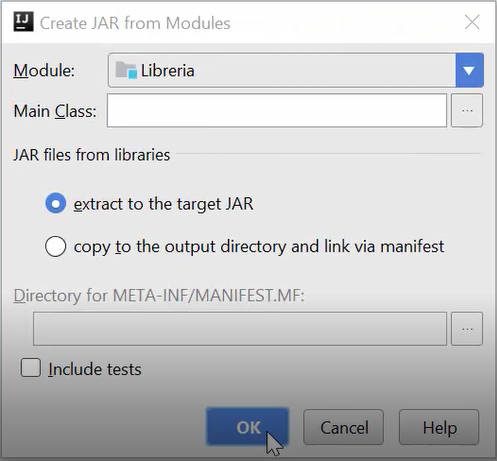Open Help for JAR creation
497x461 pixels.
[x=439, y=427]
